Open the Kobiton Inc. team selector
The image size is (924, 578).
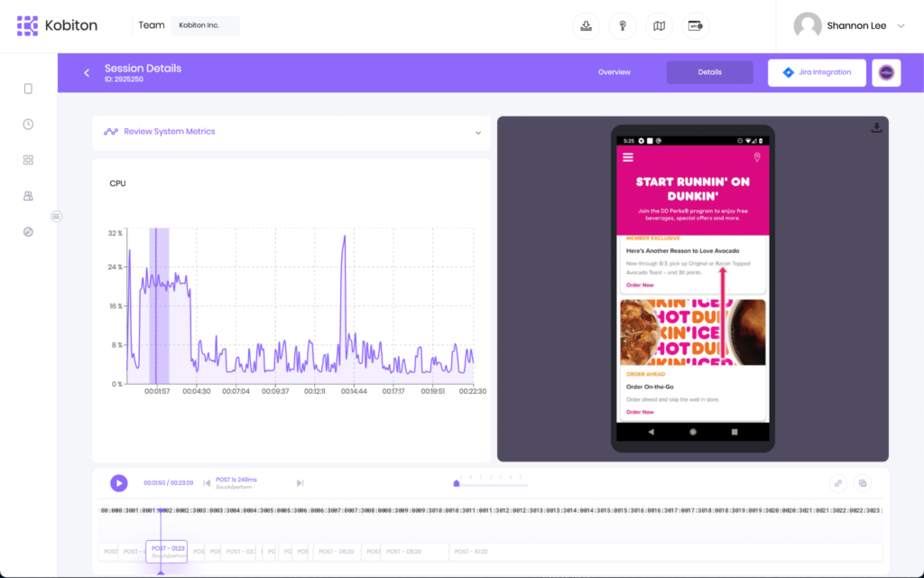click(205, 25)
